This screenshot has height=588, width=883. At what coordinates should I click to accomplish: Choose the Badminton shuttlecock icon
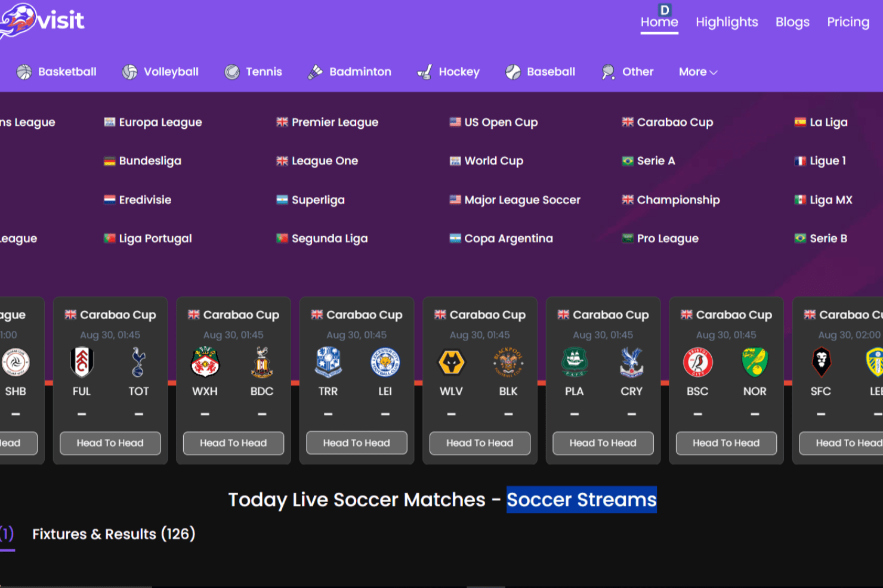(315, 72)
